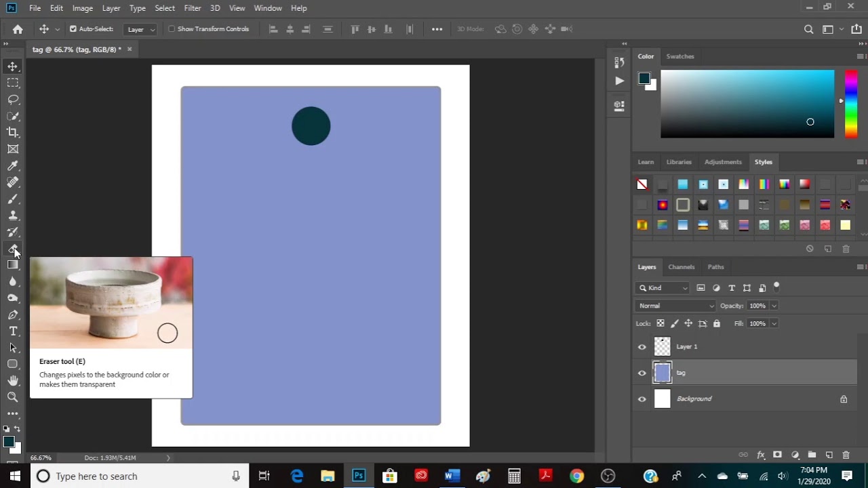Select the Frame tool
The image size is (868, 488).
point(13,149)
